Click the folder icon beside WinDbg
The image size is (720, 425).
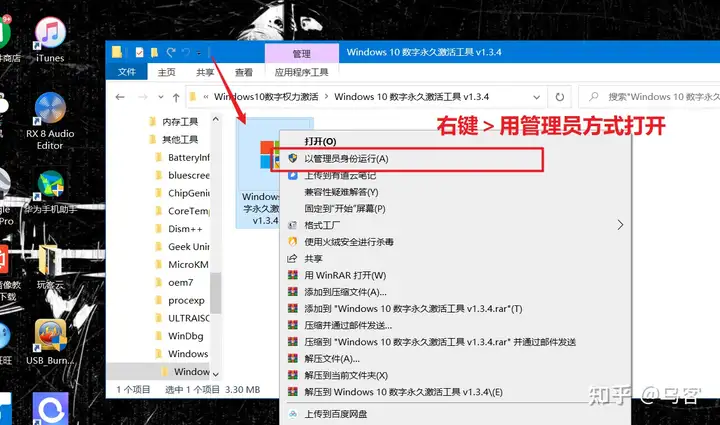(159, 336)
